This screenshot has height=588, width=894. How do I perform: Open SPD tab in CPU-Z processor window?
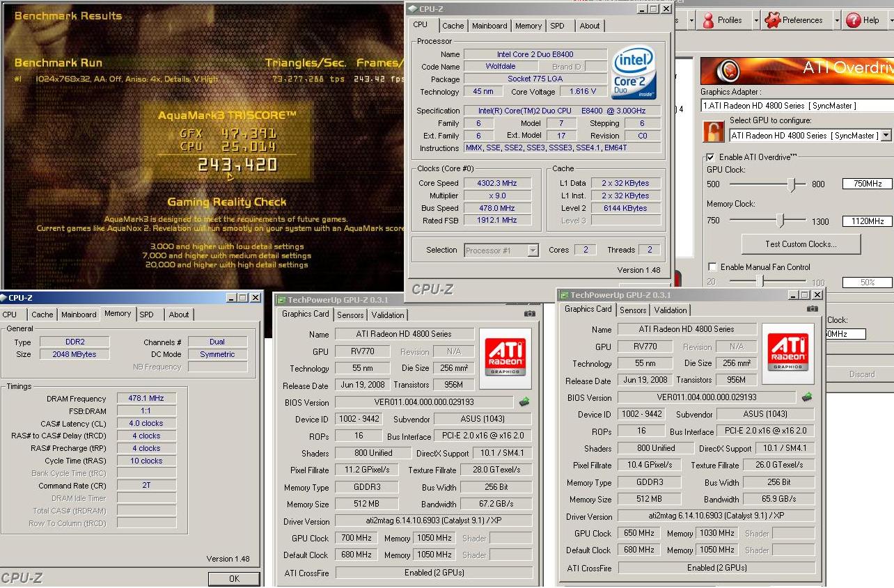pyautogui.click(x=558, y=26)
